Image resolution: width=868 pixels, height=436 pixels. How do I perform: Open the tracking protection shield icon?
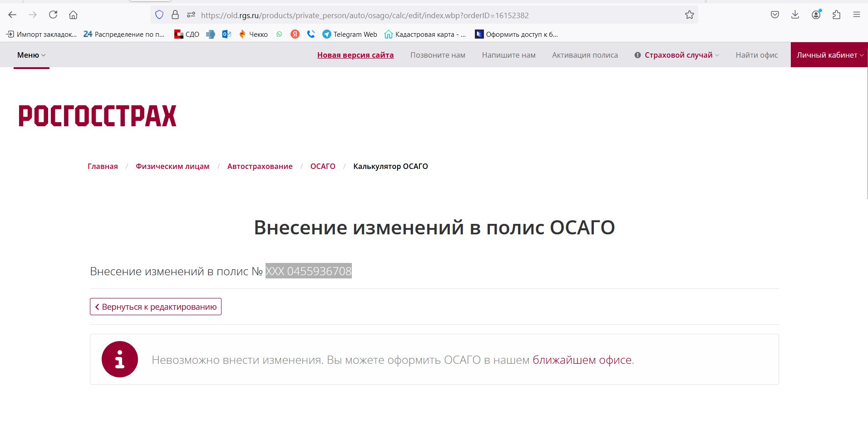click(159, 15)
